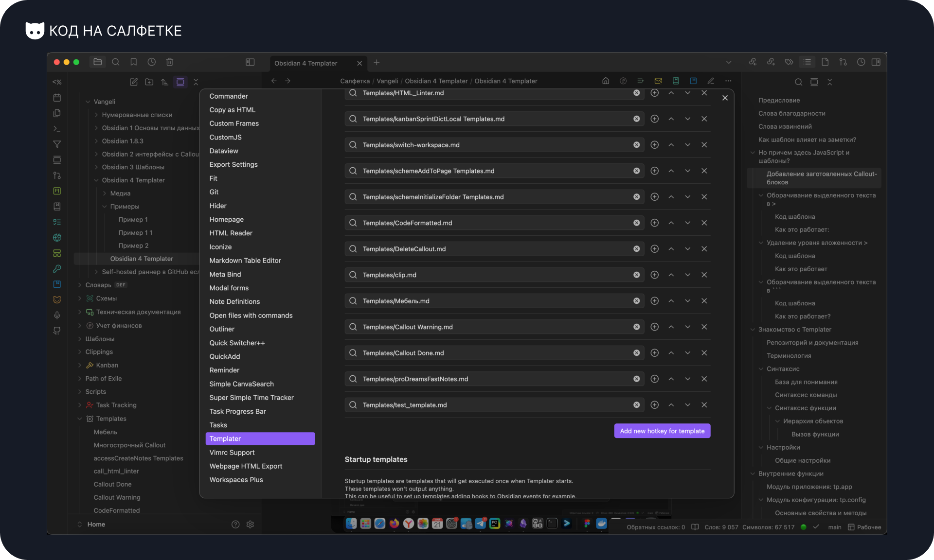
Task: Click Add new hotkey for template button
Action: click(x=662, y=431)
